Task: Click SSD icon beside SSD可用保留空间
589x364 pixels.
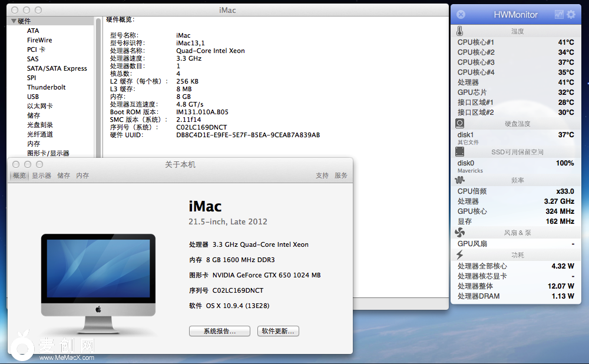Action: coord(460,152)
